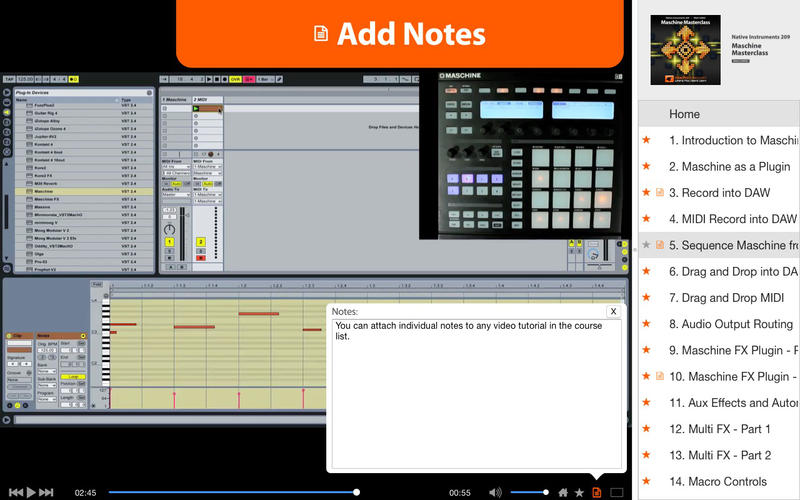Screen dimensions: 800x500
Task: Open the note icon beside lesson 10
Action: 660,376
